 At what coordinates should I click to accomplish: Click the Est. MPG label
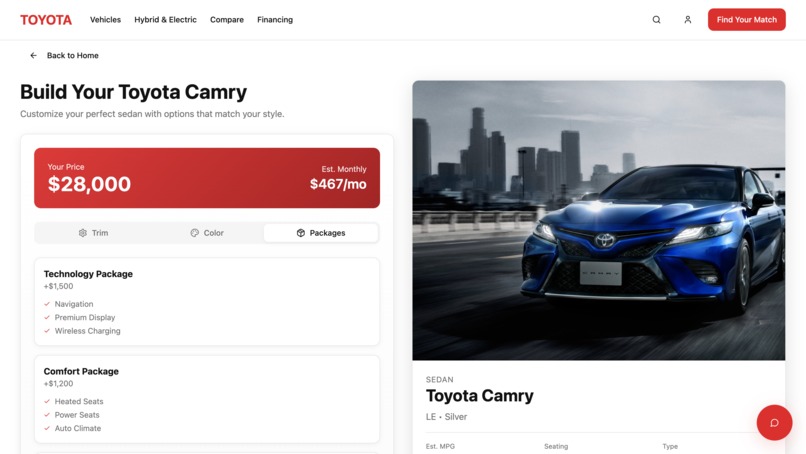pos(440,446)
